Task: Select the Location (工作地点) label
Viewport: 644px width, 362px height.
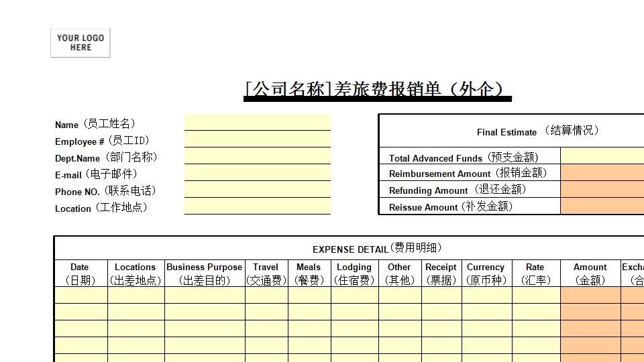Action: [101, 208]
